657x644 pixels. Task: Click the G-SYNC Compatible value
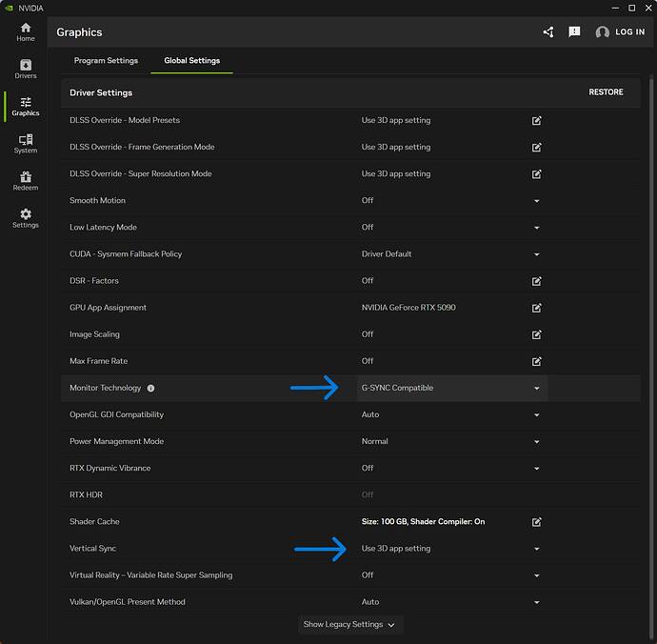(397, 388)
